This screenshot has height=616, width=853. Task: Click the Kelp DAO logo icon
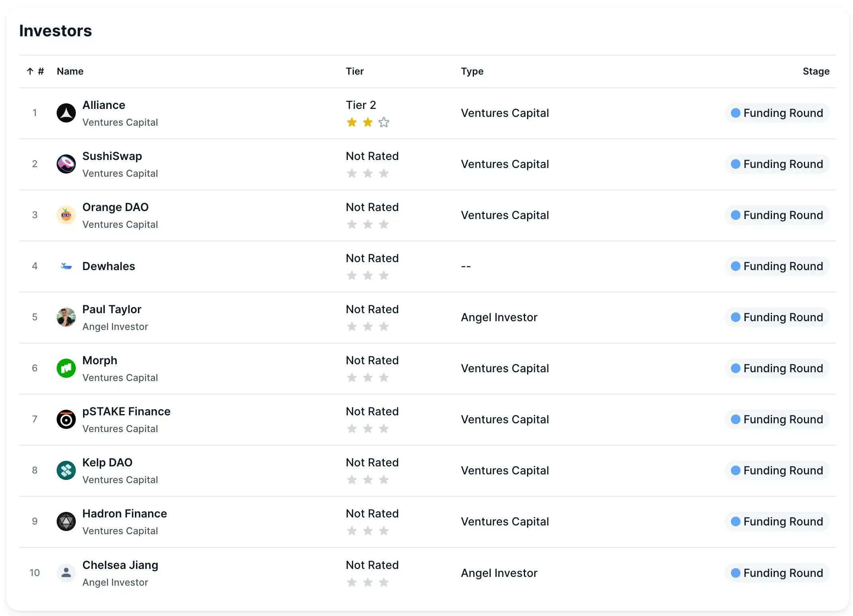pos(66,470)
